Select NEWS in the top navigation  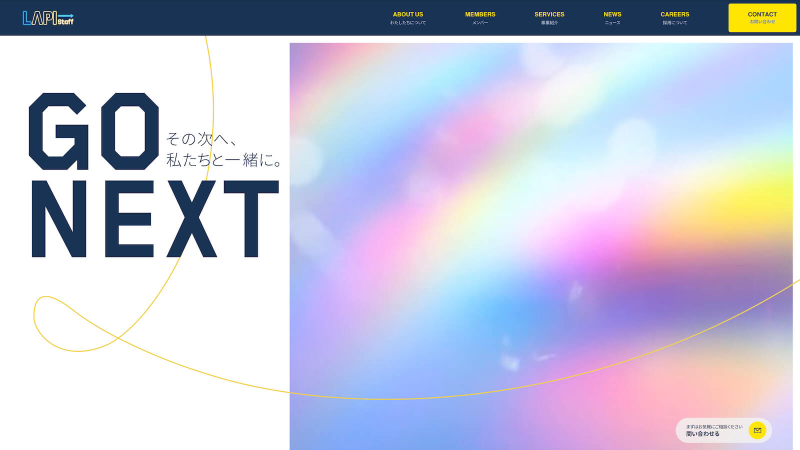point(612,14)
